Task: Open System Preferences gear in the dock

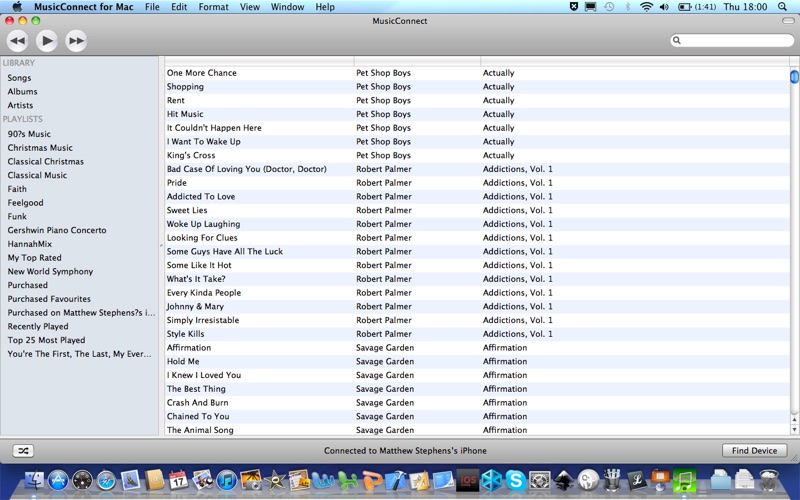Action: coord(540,480)
